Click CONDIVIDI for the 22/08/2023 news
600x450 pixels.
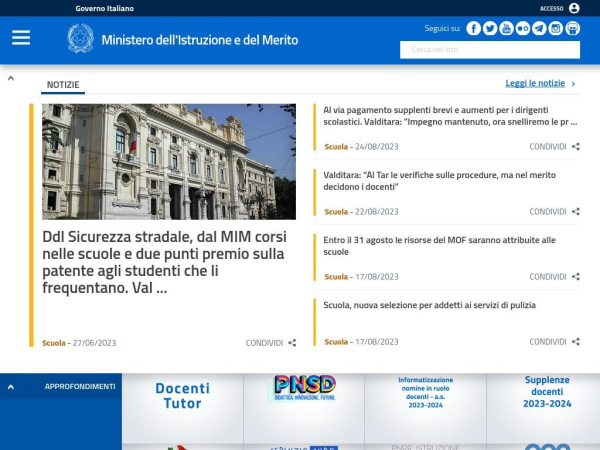coord(548,212)
